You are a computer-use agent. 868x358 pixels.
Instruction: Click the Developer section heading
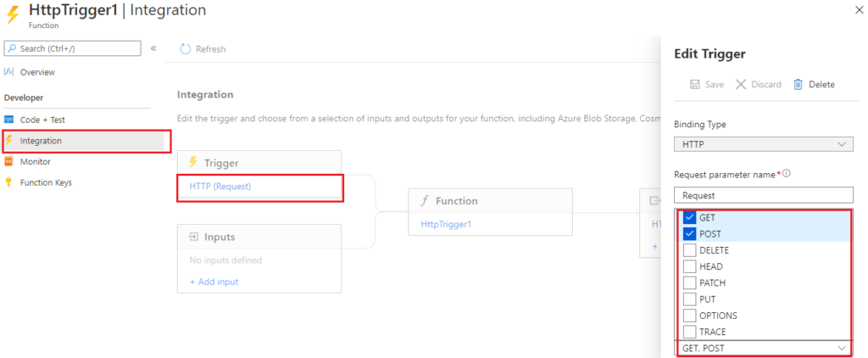coord(24,98)
